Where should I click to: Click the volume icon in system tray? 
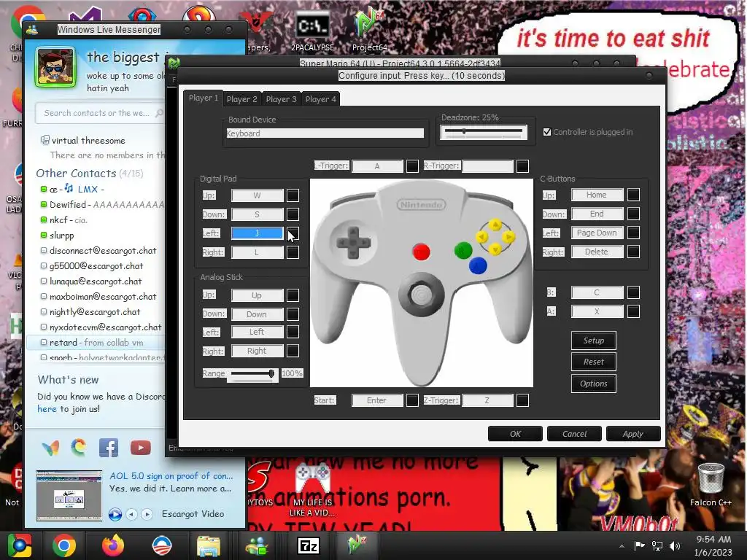coord(675,545)
